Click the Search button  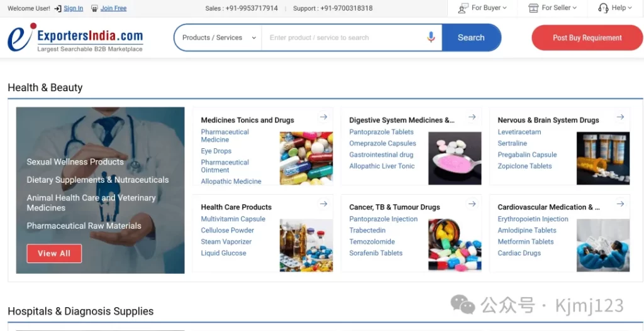click(471, 37)
